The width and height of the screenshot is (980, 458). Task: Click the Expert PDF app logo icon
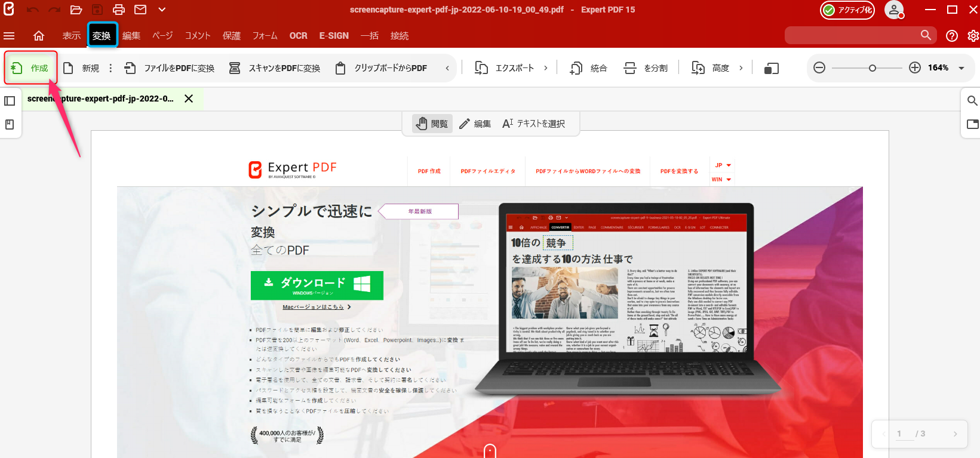coord(9,9)
